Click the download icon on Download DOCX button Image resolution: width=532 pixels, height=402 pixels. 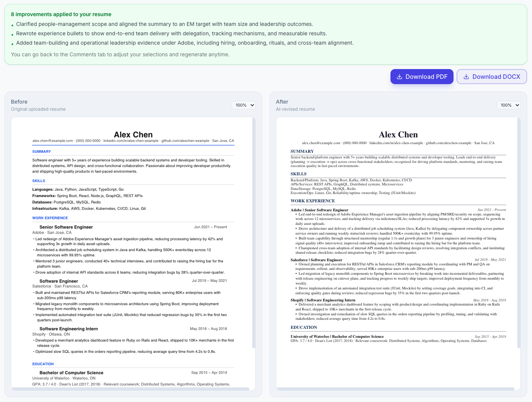click(466, 77)
